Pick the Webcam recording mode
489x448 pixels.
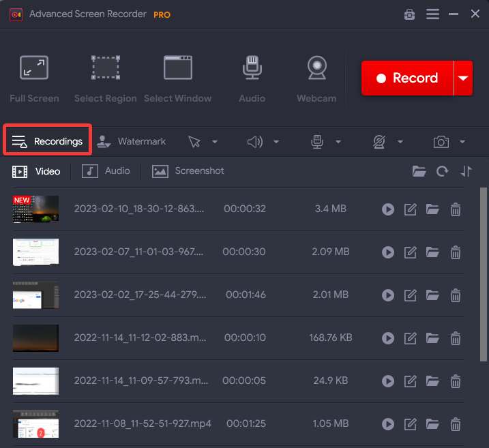(x=316, y=79)
